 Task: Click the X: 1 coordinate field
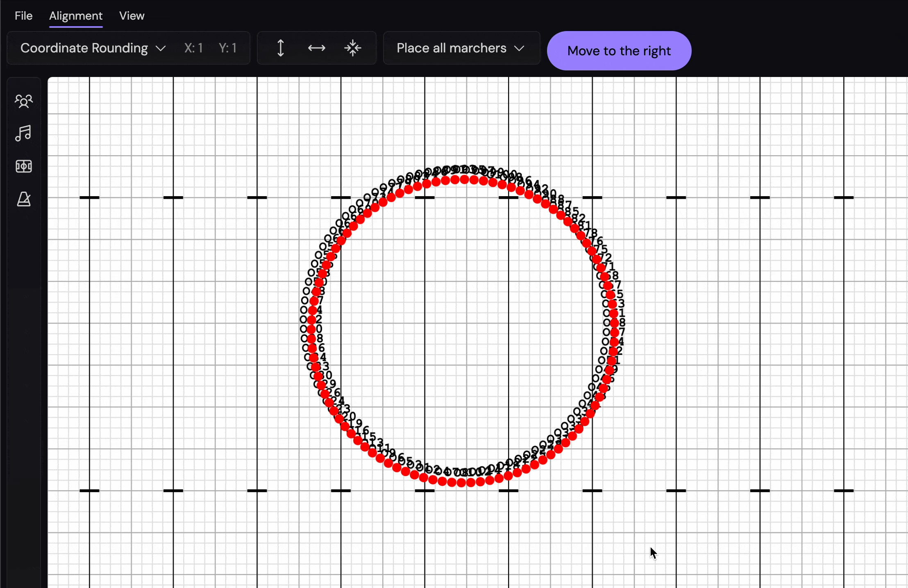(x=193, y=48)
